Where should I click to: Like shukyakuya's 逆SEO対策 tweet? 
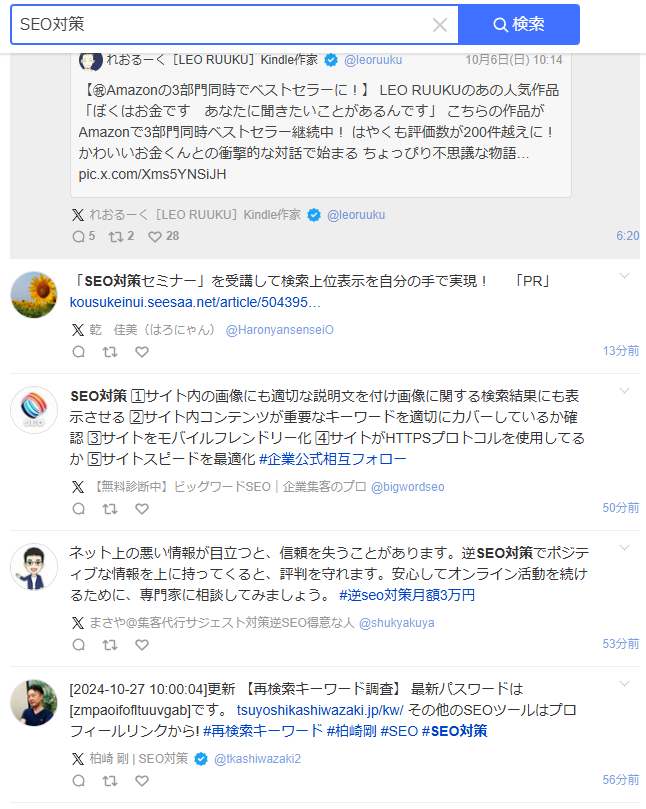(x=142, y=645)
